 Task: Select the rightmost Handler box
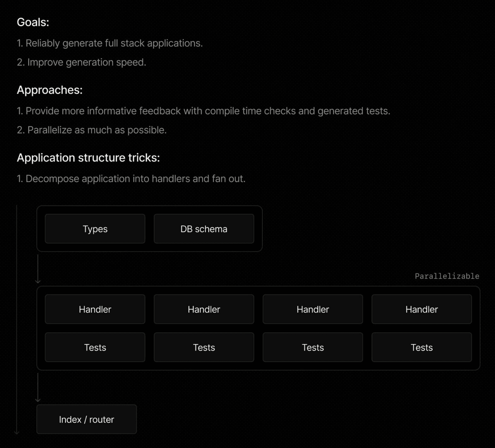(x=421, y=309)
